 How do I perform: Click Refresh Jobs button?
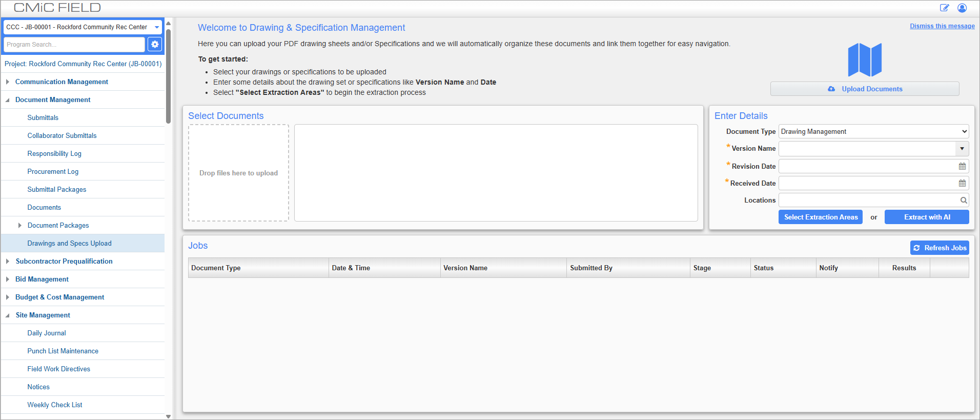(x=940, y=248)
